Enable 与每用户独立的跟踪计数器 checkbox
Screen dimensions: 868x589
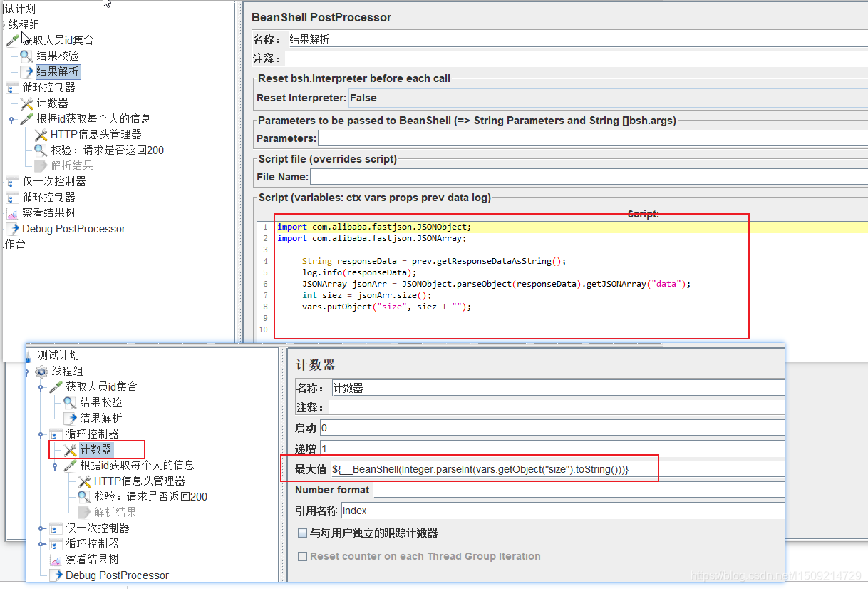point(302,533)
